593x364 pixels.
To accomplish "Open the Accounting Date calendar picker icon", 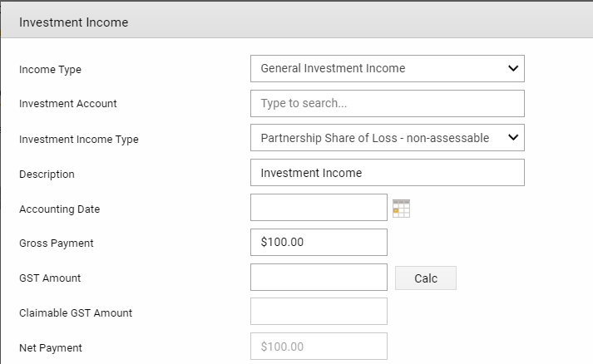I will coord(401,209).
